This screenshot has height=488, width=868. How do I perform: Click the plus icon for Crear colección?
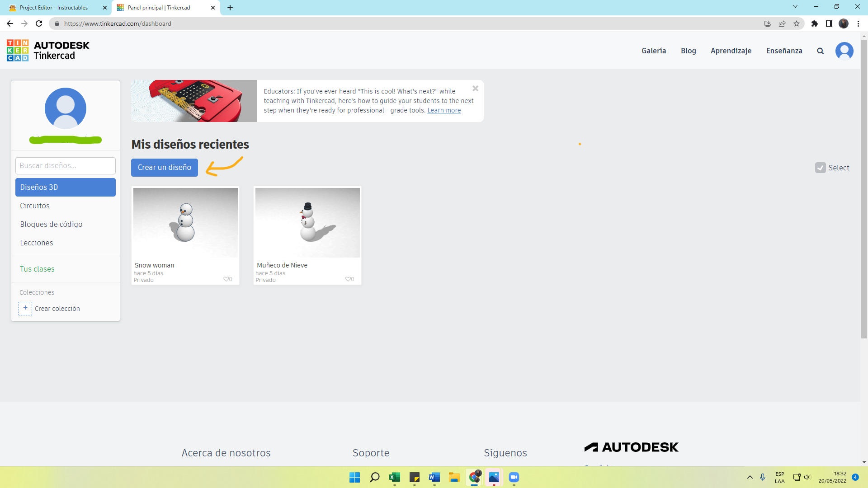[25, 308]
